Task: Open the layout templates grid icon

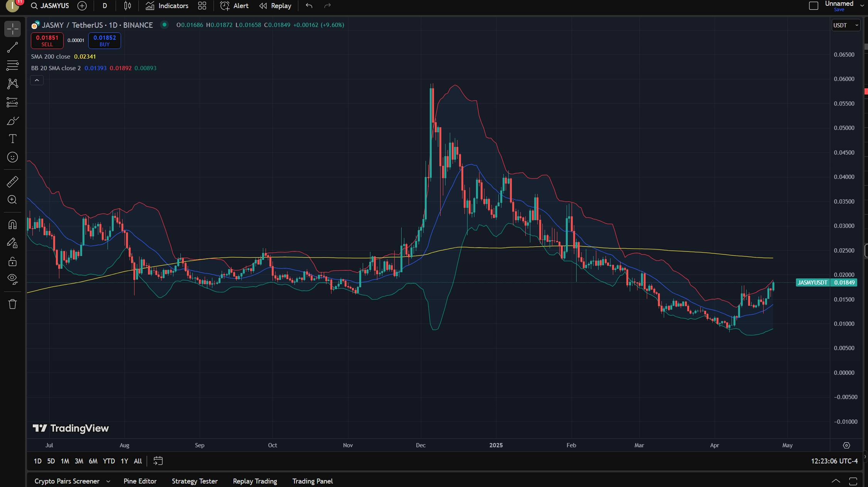Action: pos(202,6)
